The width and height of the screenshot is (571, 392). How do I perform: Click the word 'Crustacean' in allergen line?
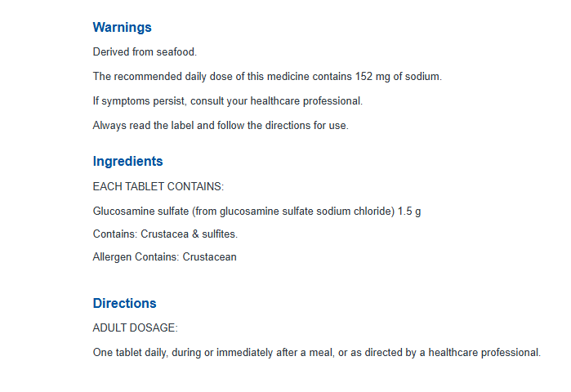(209, 257)
